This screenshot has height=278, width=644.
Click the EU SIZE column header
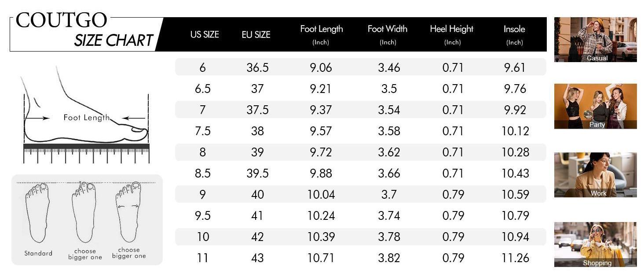tap(256, 34)
